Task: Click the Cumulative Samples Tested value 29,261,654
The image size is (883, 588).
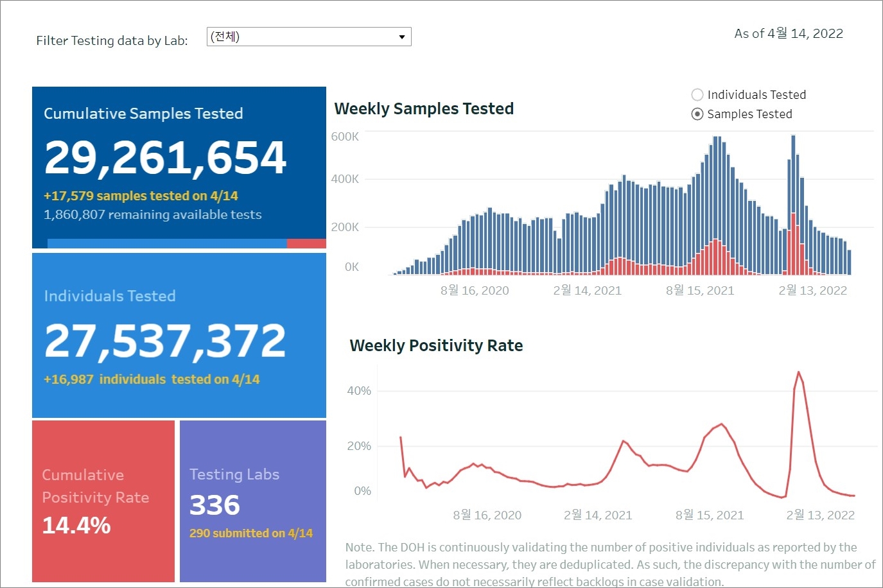Action: tap(165, 157)
